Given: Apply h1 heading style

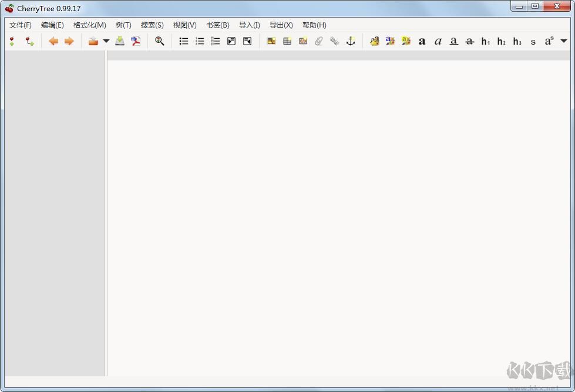Looking at the screenshot, I should [486, 41].
